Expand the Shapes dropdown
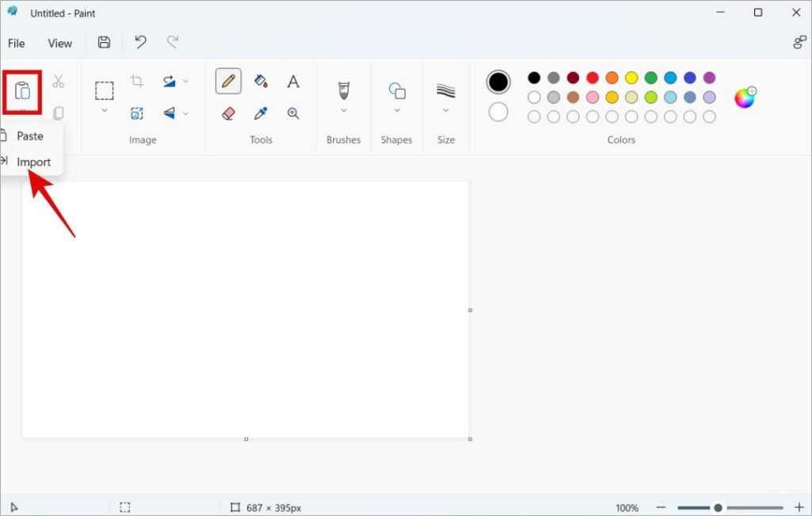This screenshot has height=516, width=812. [x=397, y=110]
